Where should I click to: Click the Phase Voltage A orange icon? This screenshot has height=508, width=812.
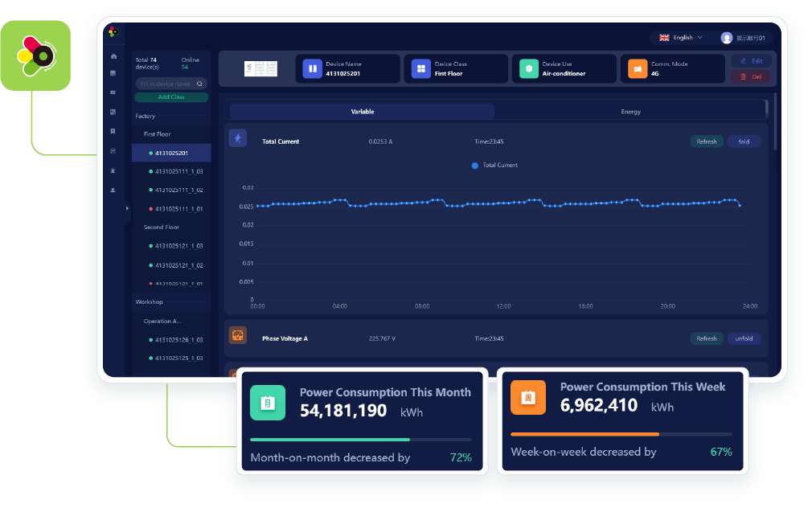pos(237,336)
